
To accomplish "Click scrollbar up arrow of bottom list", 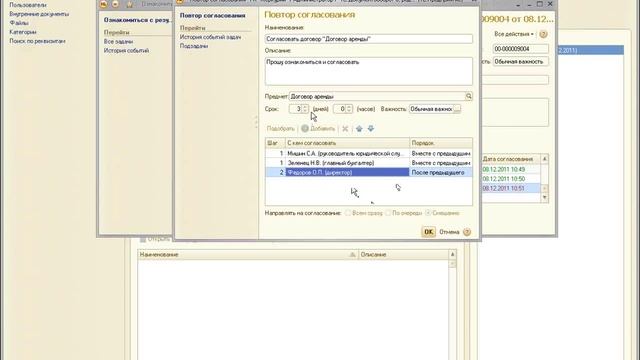I will (452, 255).
